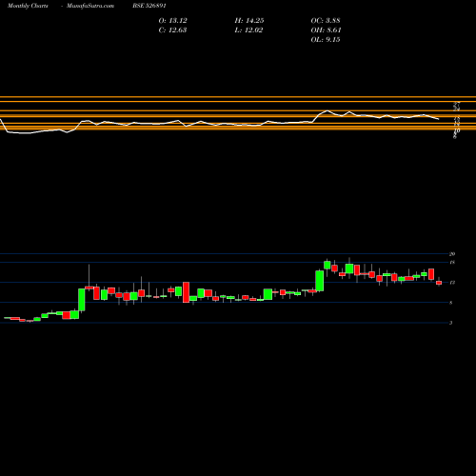Click the 'OL: 9.15' value
This screenshot has width=476, height=476.
coord(326,40)
